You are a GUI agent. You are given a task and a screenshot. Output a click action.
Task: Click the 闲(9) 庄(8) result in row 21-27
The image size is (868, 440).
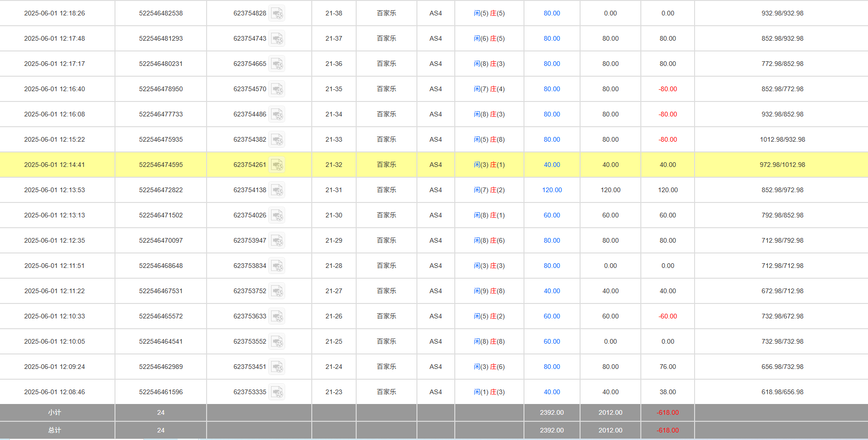click(489, 291)
